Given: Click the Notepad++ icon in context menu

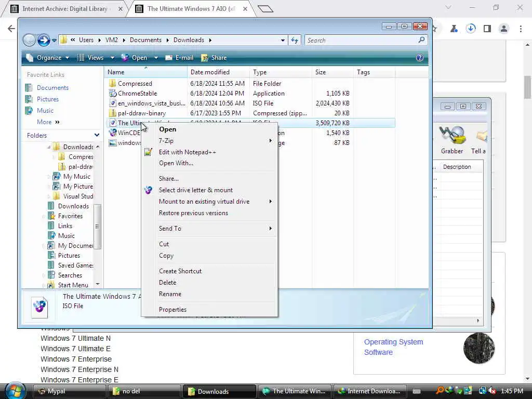Looking at the screenshot, I should coord(148,152).
